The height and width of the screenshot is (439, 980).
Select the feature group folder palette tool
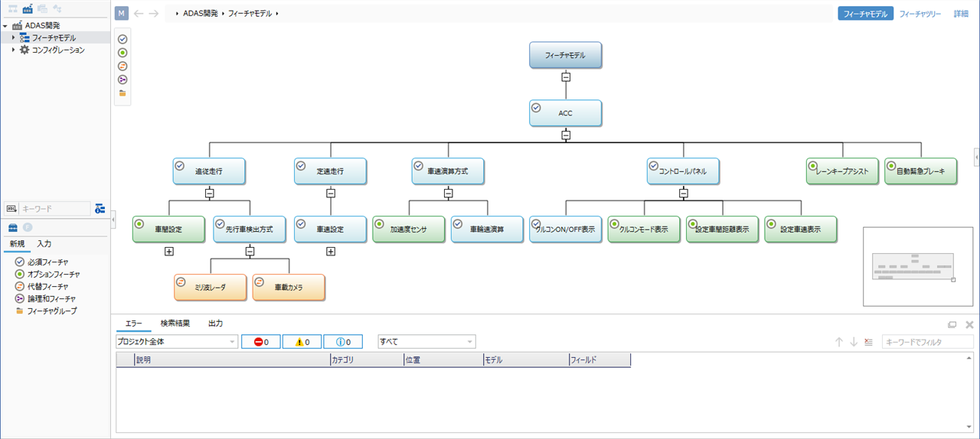(122, 93)
